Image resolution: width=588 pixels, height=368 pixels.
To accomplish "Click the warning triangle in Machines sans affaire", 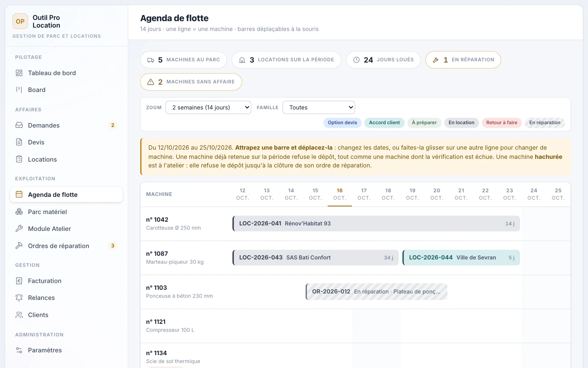I will 151,82.
